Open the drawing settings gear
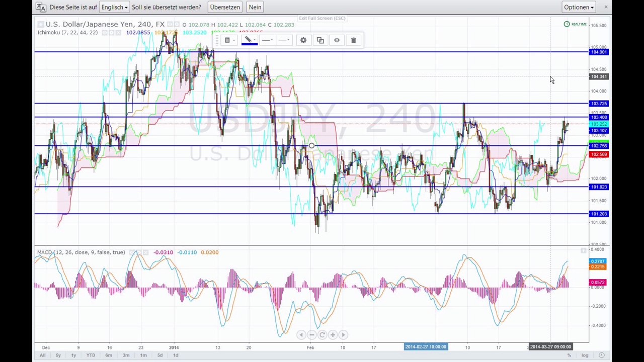This screenshot has width=644, height=362. click(303, 40)
